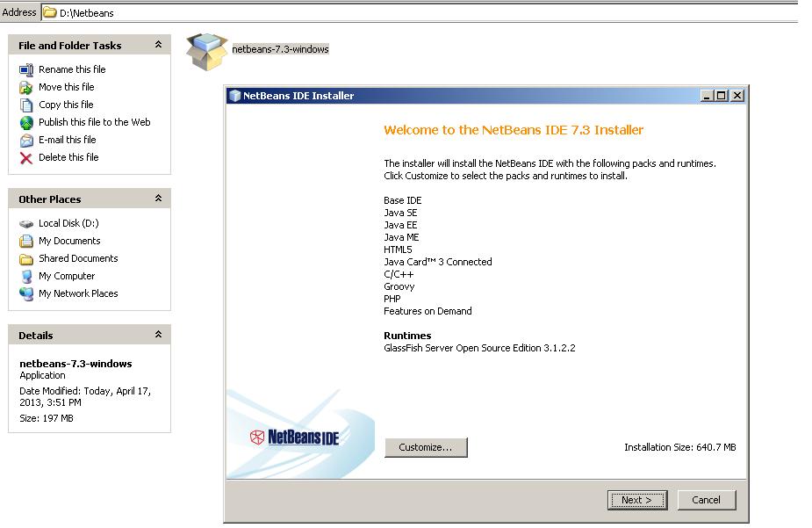Open My Documents from Other Places

[26, 241]
